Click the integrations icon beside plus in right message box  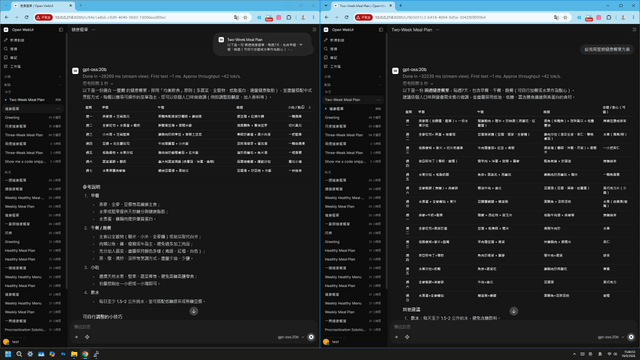(407, 337)
